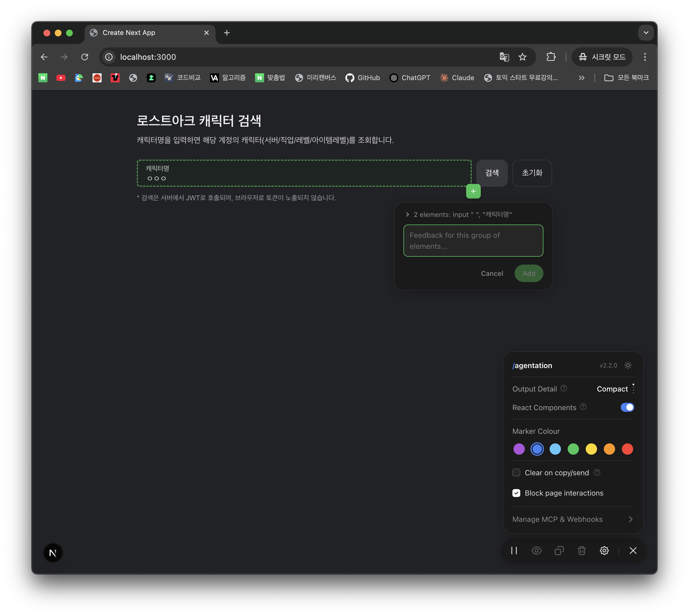Image resolution: width=689 pixels, height=616 pixels.
Task: Close the Create Next App tab
Action: coord(207,33)
